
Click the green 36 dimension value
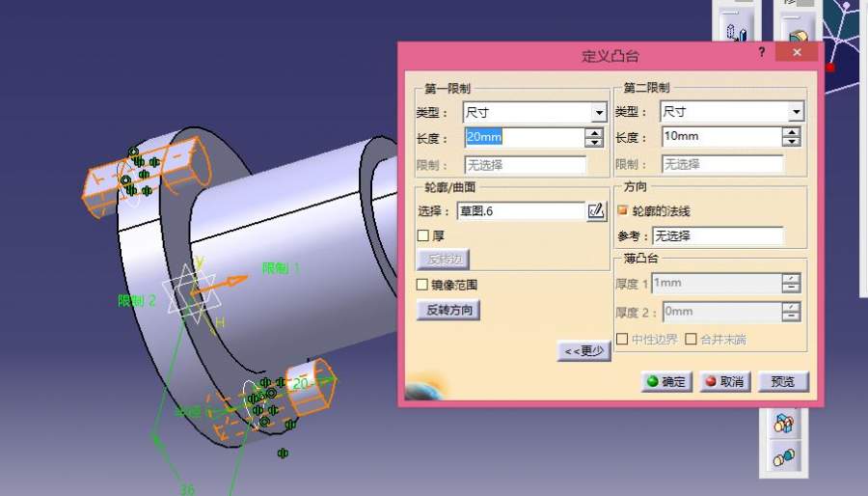pos(187,489)
